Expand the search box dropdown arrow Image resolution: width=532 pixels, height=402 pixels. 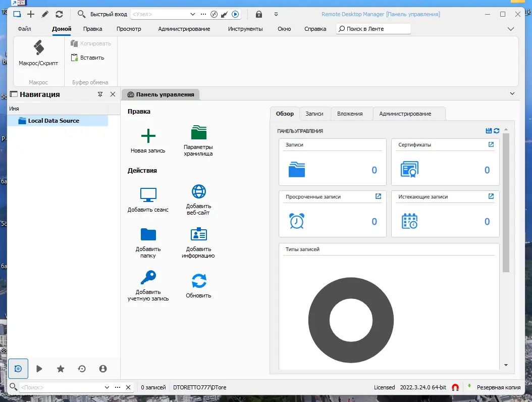point(107,387)
